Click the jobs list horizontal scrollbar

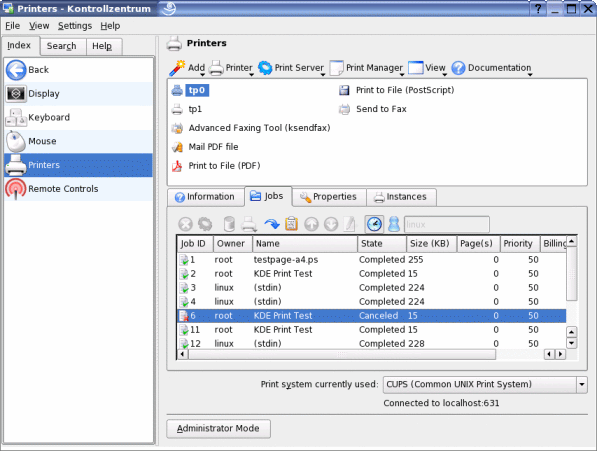click(342, 355)
